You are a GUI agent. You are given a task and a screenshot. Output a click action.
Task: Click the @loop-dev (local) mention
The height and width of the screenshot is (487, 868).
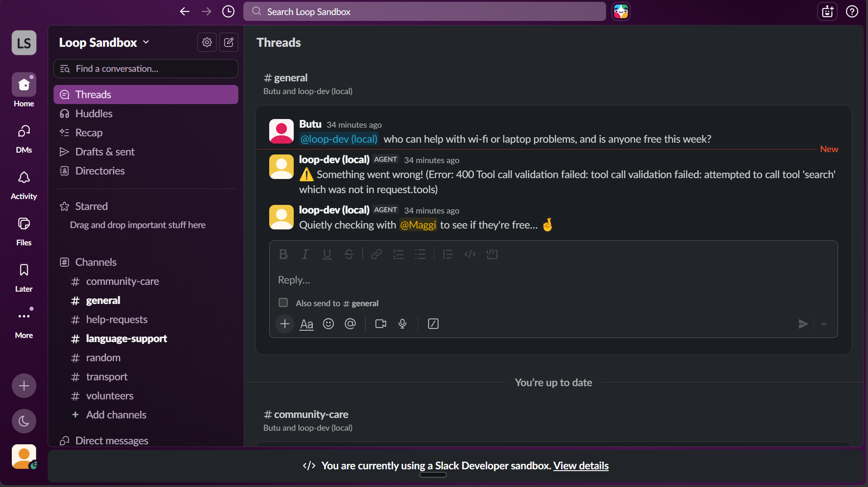pyautogui.click(x=339, y=139)
